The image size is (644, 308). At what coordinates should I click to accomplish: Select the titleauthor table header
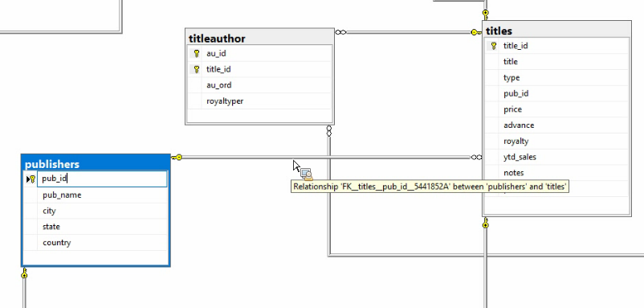coord(259,39)
